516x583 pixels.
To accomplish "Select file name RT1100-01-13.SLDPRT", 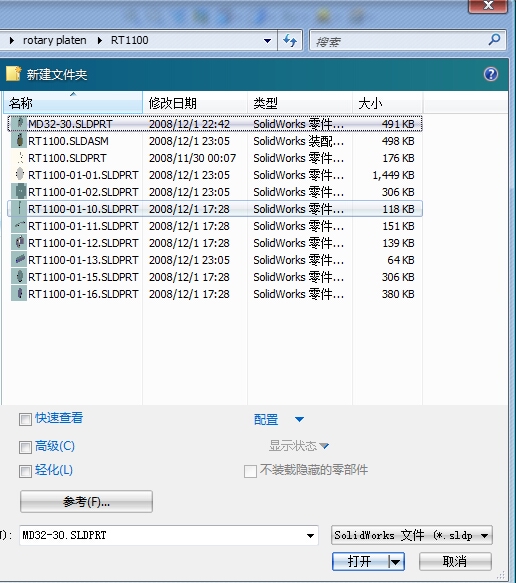I will (x=83, y=260).
